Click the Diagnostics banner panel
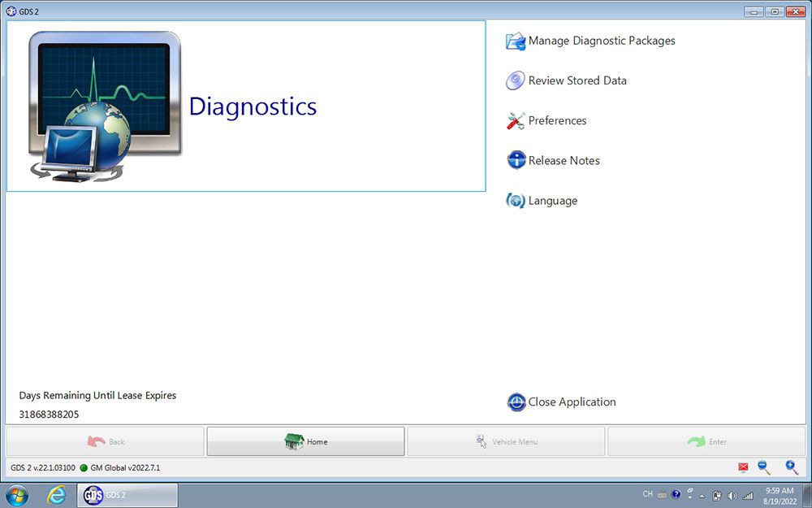This screenshot has width=812, height=508. [245, 106]
